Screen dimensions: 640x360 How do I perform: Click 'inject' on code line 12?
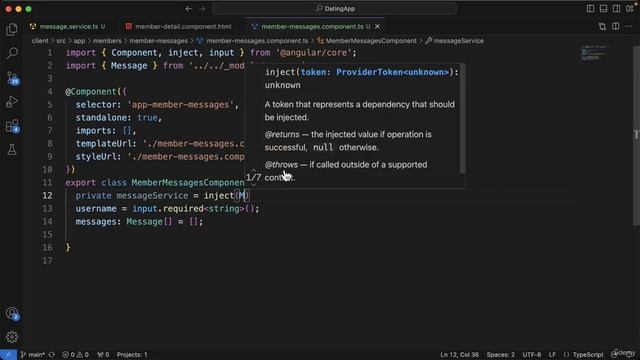tap(219, 196)
